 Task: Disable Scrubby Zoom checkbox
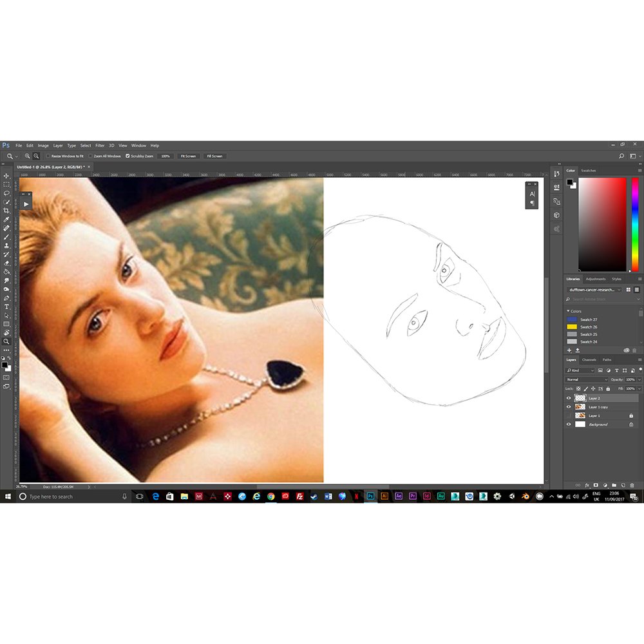point(128,156)
